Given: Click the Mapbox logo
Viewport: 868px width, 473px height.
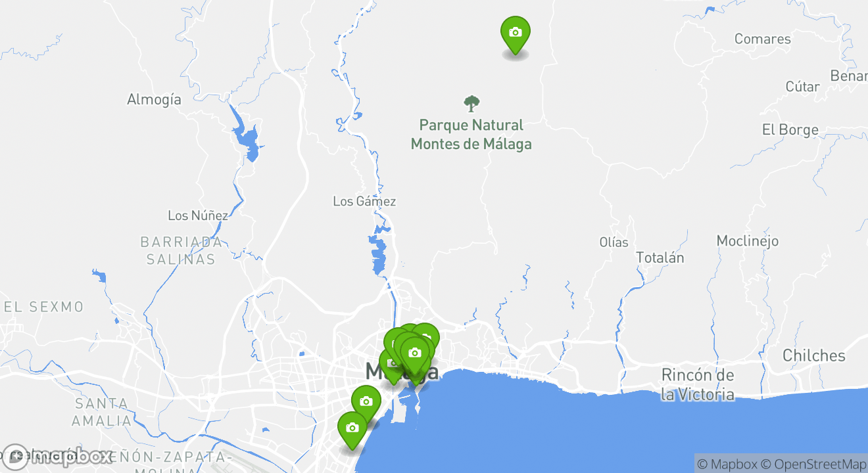Looking at the screenshot, I should click(58, 457).
